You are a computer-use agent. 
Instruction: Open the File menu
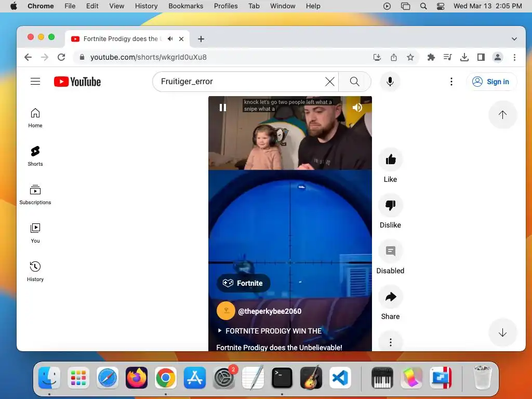pyautogui.click(x=70, y=6)
